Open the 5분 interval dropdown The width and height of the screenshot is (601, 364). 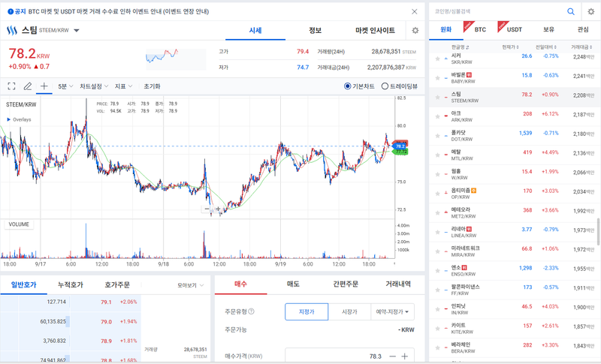tap(65, 86)
